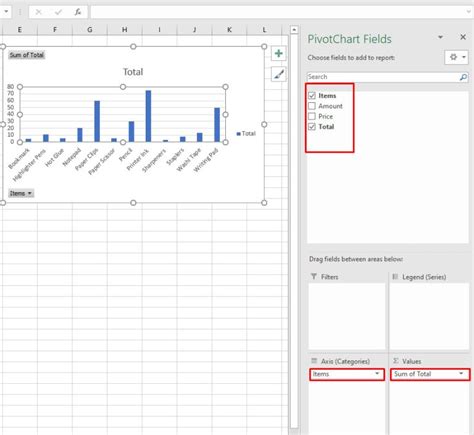This screenshot has width=474, height=435.
Task: Open the Items dropdown in Axis (Categories)
Action: [x=377, y=374]
